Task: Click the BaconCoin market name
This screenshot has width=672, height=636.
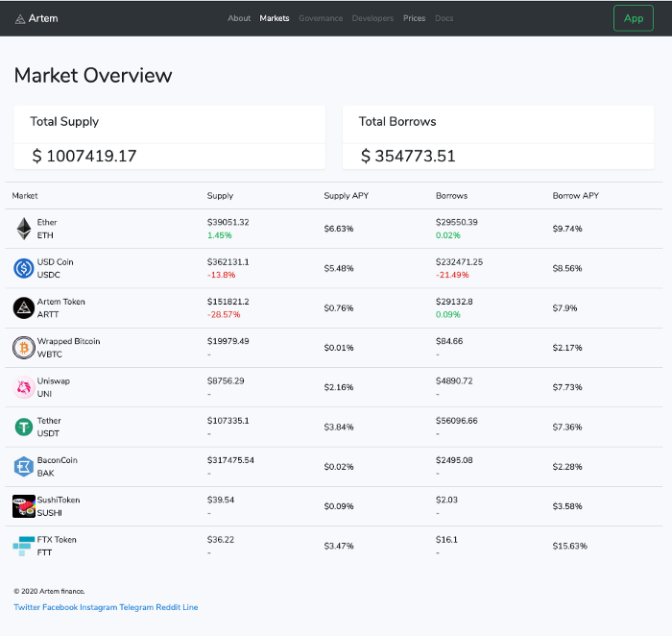Action: coord(58,460)
